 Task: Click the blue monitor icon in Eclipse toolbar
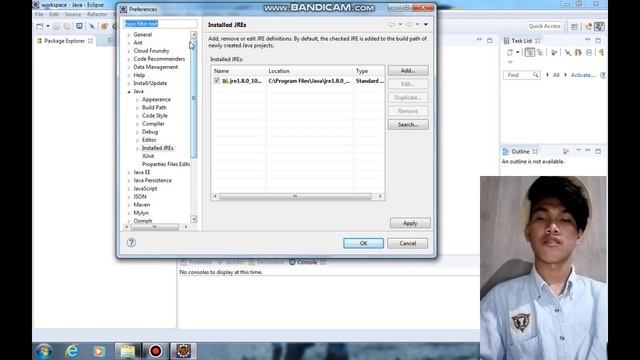click(x=79, y=26)
